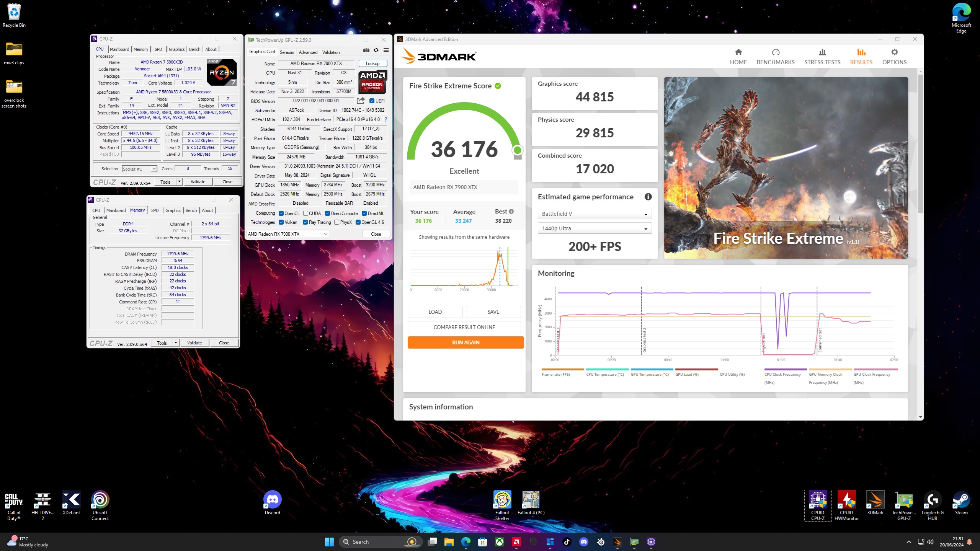
Task: Launch the XDefiant desktop shortcut
Action: coord(71,503)
